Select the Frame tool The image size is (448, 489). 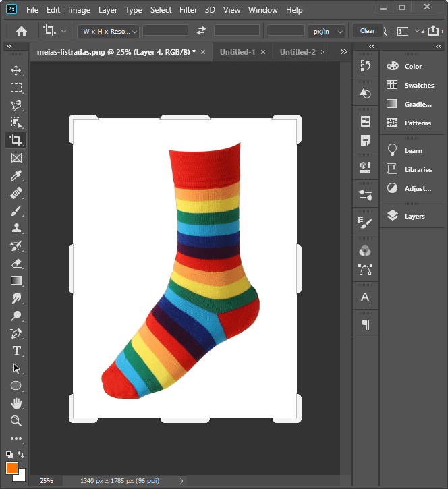pyautogui.click(x=16, y=158)
